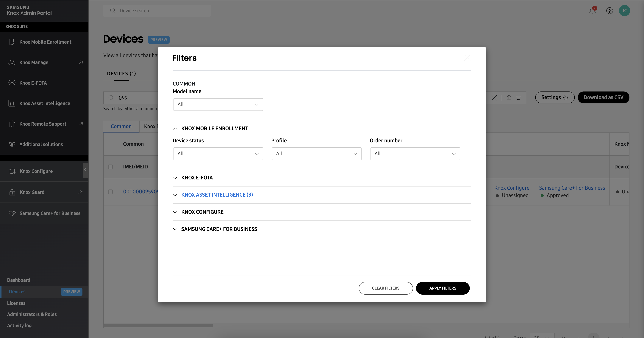Screen dimensions: 644x338
Task: Click the horizontal table scrollbar
Action: coord(158,326)
